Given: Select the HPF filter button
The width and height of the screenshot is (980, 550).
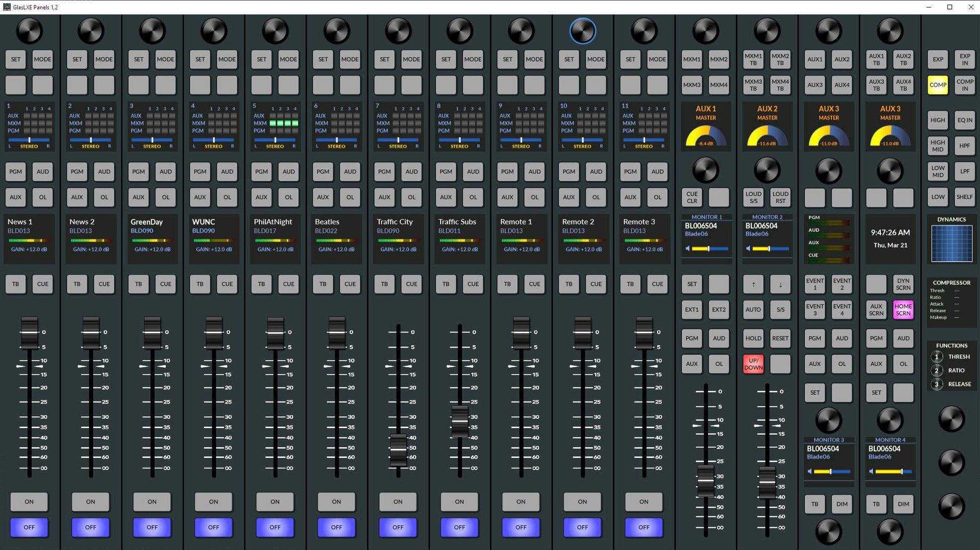Looking at the screenshot, I should [x=965, y=145].
